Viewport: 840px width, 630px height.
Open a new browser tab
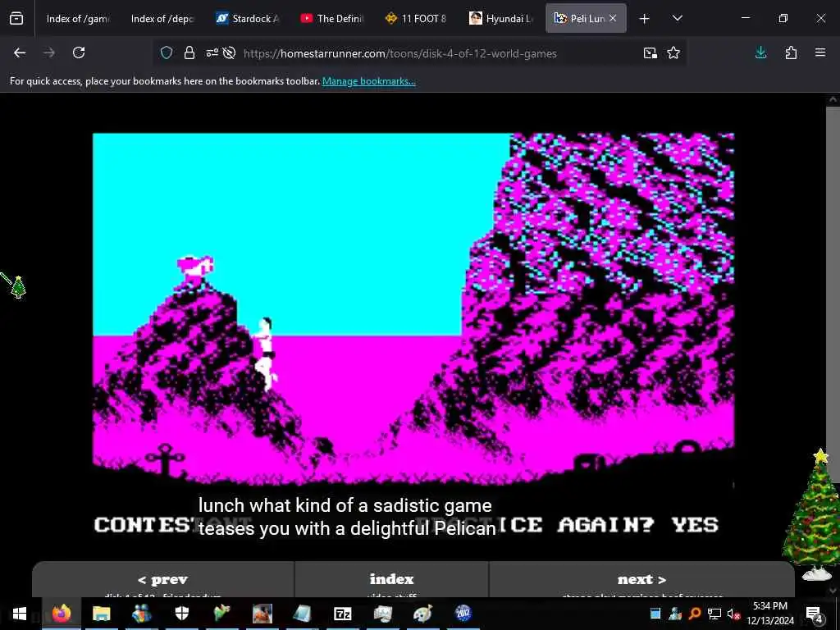tap(645, 19)
